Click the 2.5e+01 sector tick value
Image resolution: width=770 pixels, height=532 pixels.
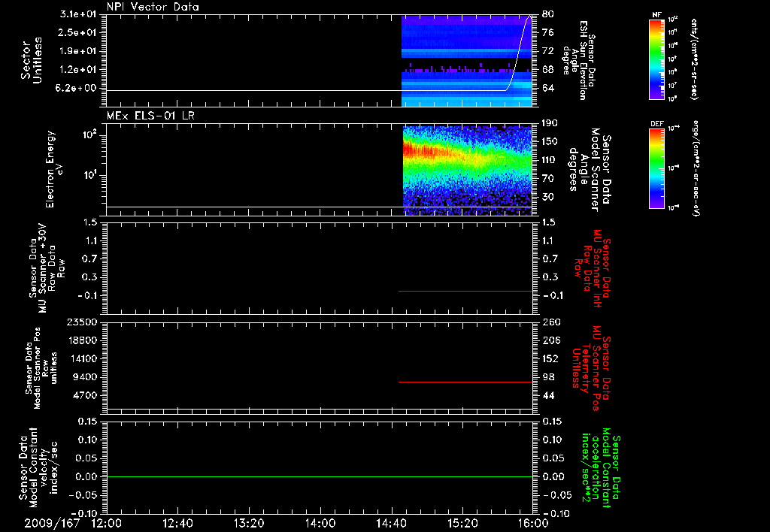point(78,32)
